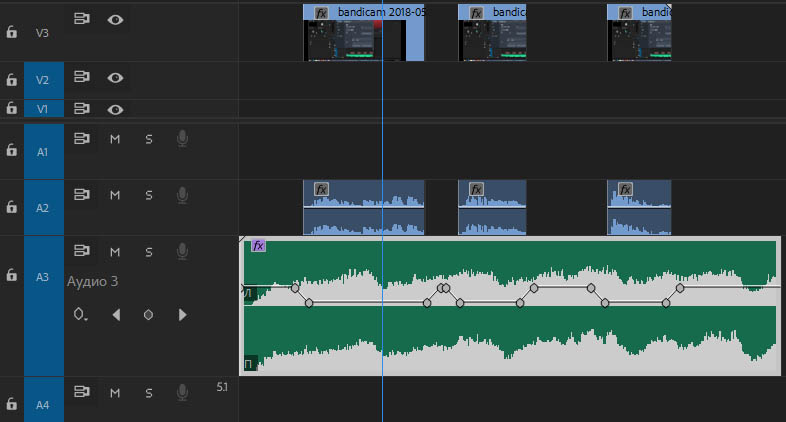The height and width of the screenshot is (422, 786).
Task: Solo track A4
Action: click(149, 393)
